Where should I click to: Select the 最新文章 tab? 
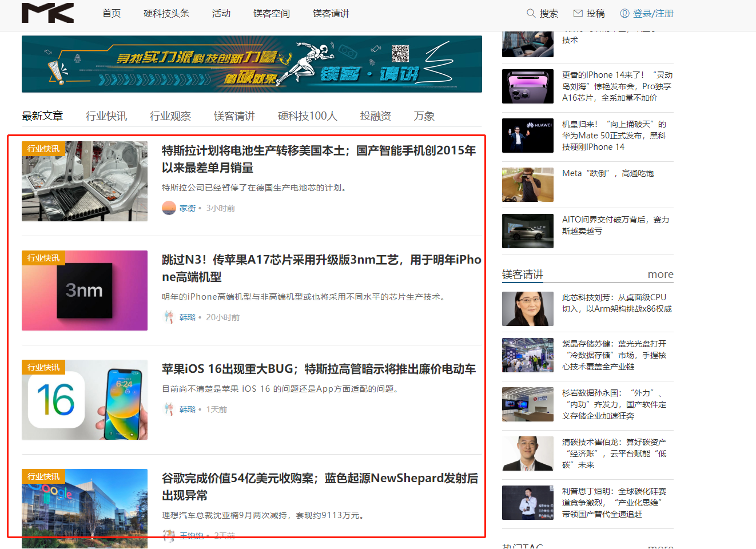point(42,116)
